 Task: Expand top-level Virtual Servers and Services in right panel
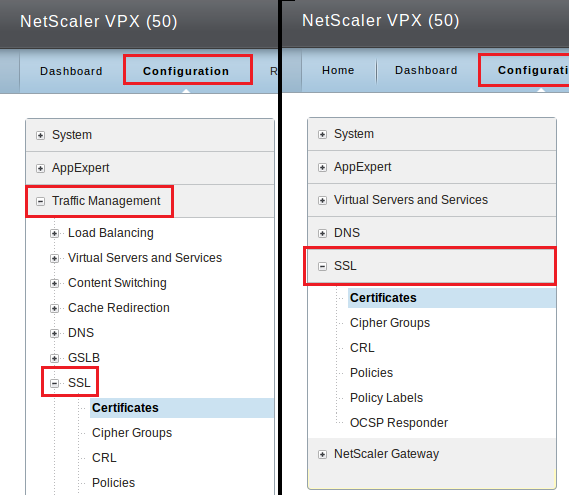coord(322,200)
